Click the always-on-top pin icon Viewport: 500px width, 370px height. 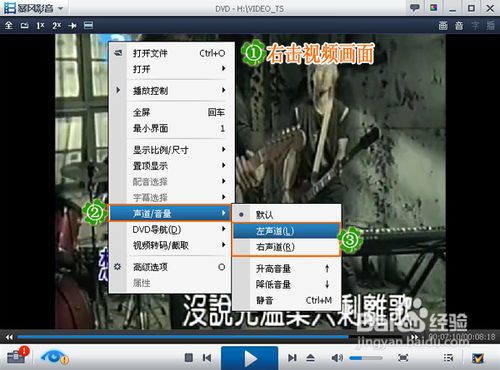click(x=72, y=25)
